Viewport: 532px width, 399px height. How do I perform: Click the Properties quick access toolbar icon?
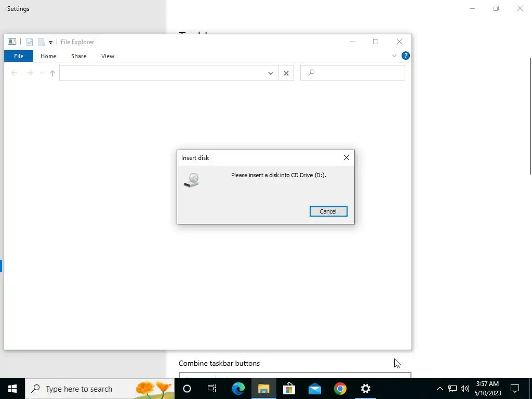[x=30, y=42]
